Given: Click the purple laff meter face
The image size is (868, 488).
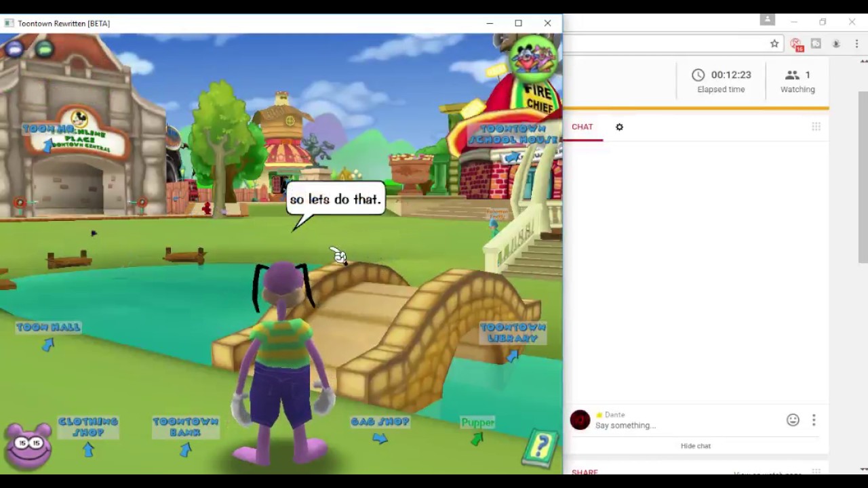Looking at the screenshot, I should click(x=30, y=445).
